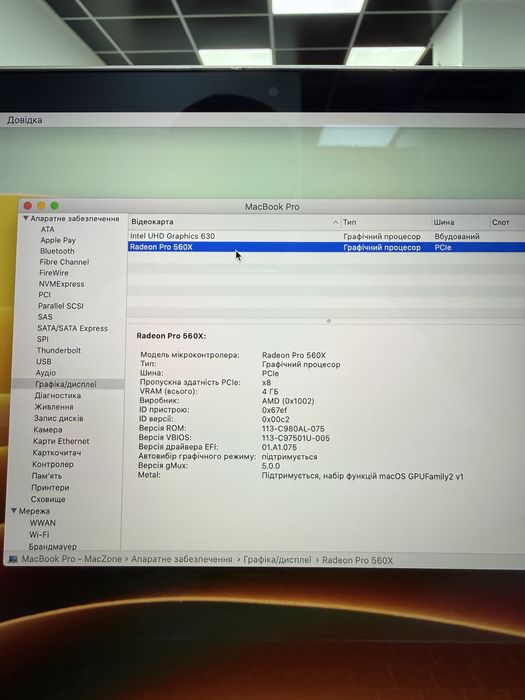This screenshot has width=525, height=700.
Task: Select Аудіо in the sidebar
Action: [46, 373]
